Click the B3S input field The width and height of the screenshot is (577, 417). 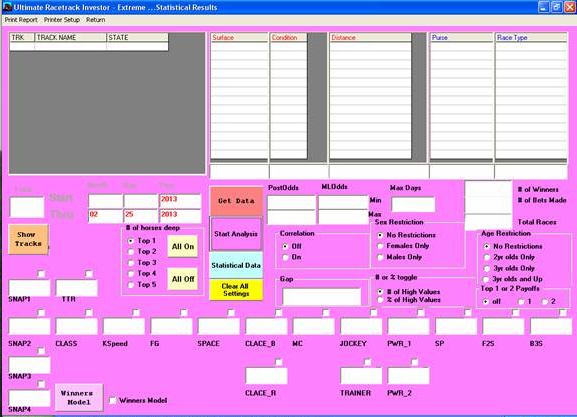pos(551,327)
